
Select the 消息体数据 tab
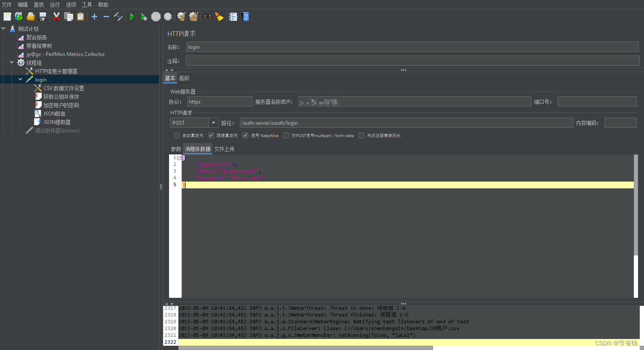coord(197,149)
